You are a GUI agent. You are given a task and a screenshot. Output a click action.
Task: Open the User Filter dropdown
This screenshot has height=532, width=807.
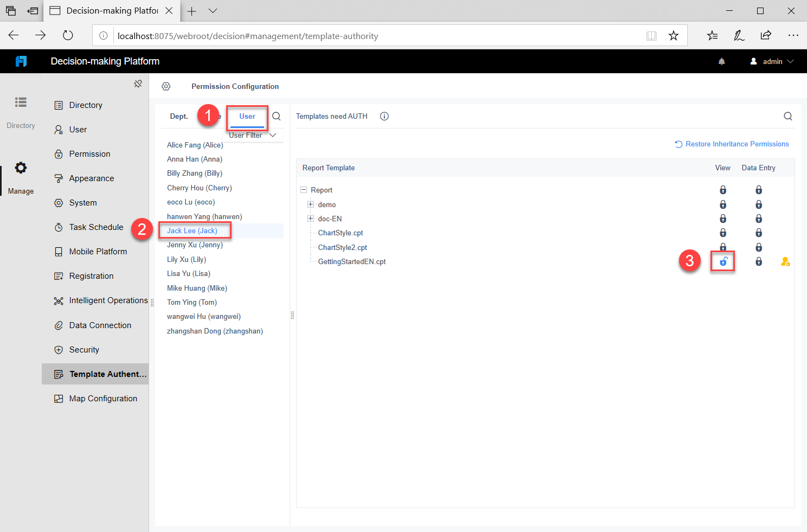pos(253,135)
